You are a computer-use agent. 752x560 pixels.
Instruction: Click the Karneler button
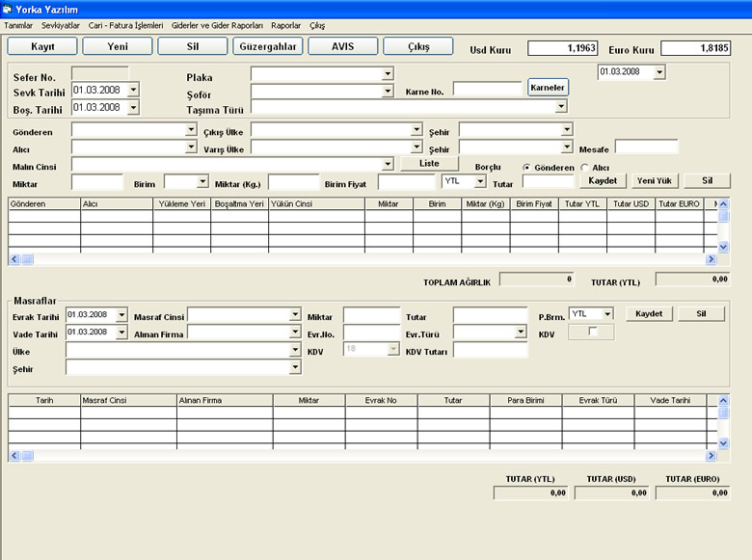click(x=548, y=88)
